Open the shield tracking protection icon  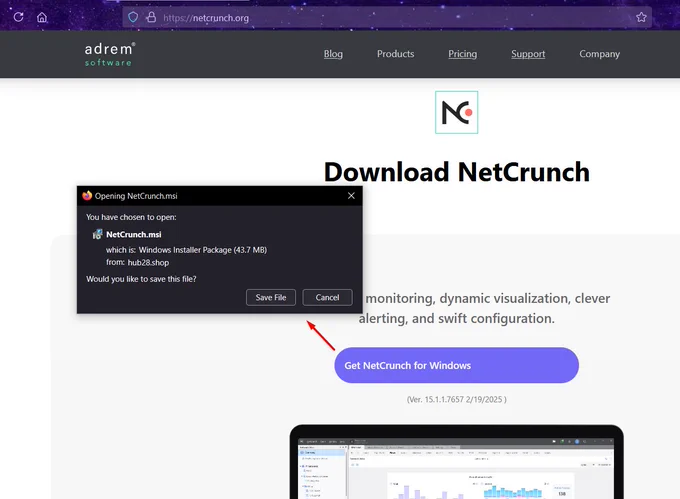coord(133,17)
